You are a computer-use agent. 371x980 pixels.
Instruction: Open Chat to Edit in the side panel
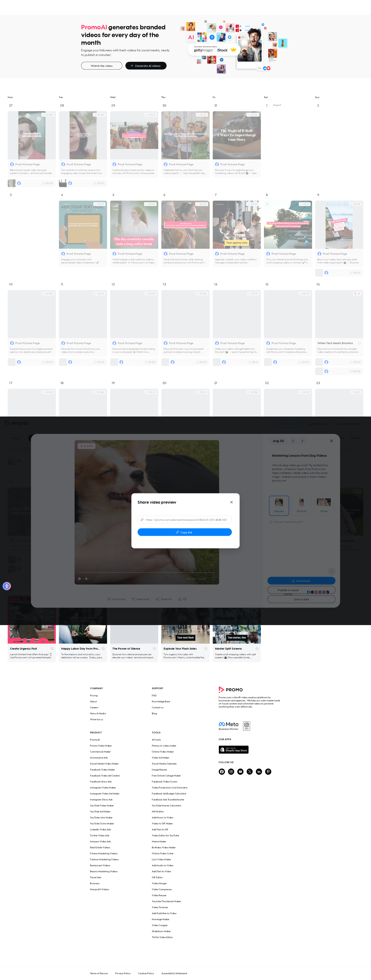pos(301,599)
